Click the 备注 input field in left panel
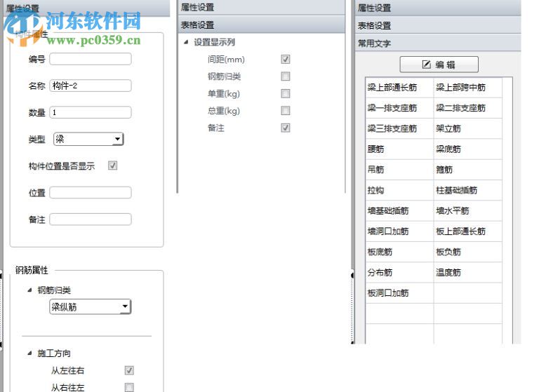Screen dimensions: 539x392 pos(91,219)
